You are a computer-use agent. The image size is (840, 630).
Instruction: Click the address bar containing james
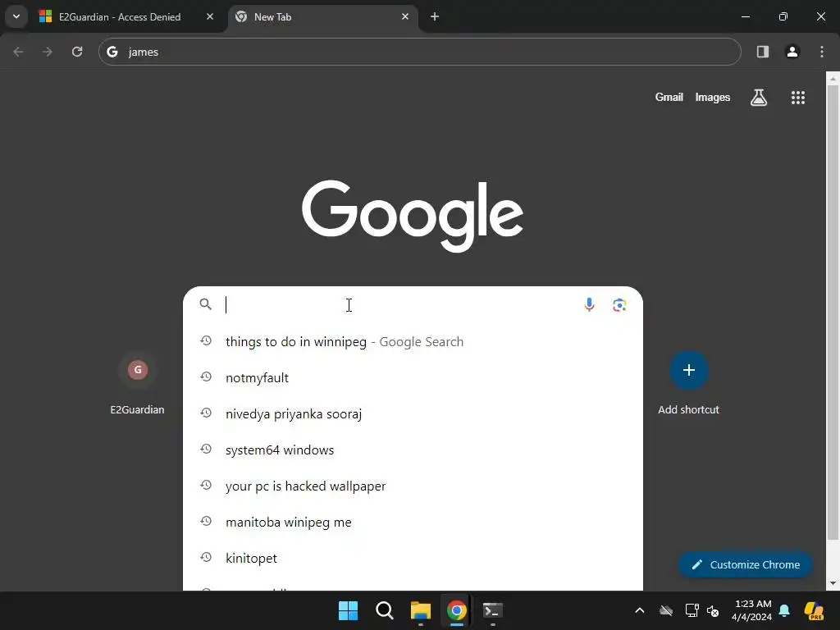[419, 52]
